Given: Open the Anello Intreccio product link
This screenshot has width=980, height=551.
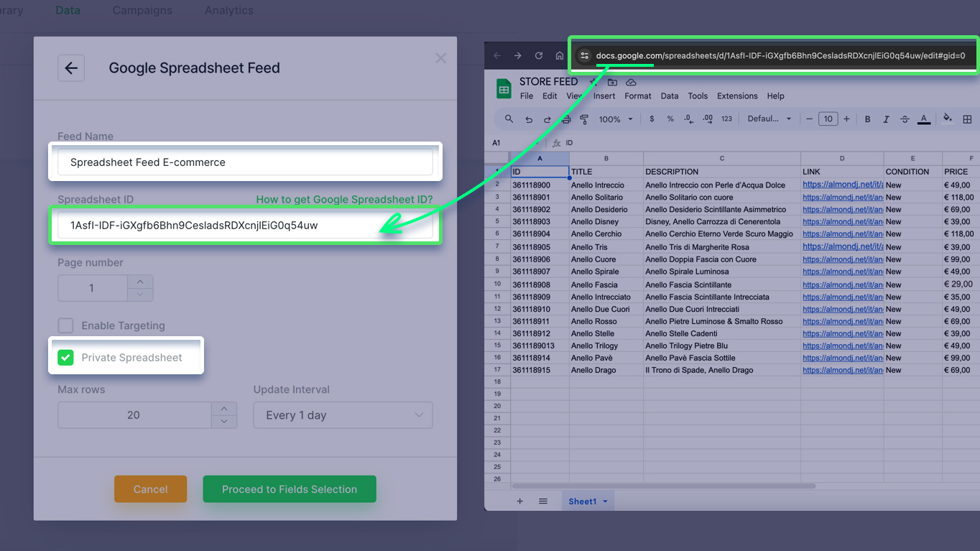Looking at the screenshot, I should pyautogui.click(x=843, y=185).
